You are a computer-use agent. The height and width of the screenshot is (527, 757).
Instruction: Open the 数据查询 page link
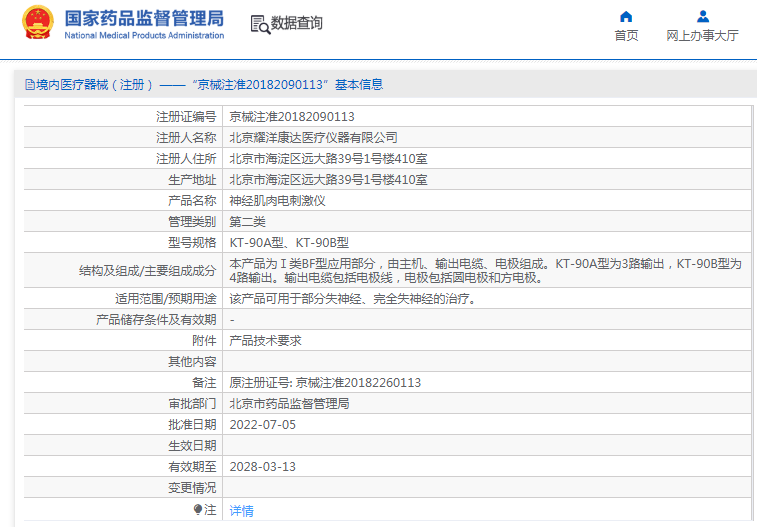(297, 23)
